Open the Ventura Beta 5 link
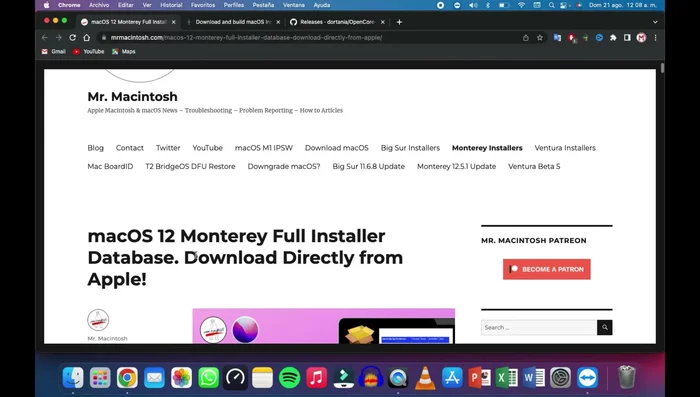This screenshot has height=397, width=700. coord(534,166)
